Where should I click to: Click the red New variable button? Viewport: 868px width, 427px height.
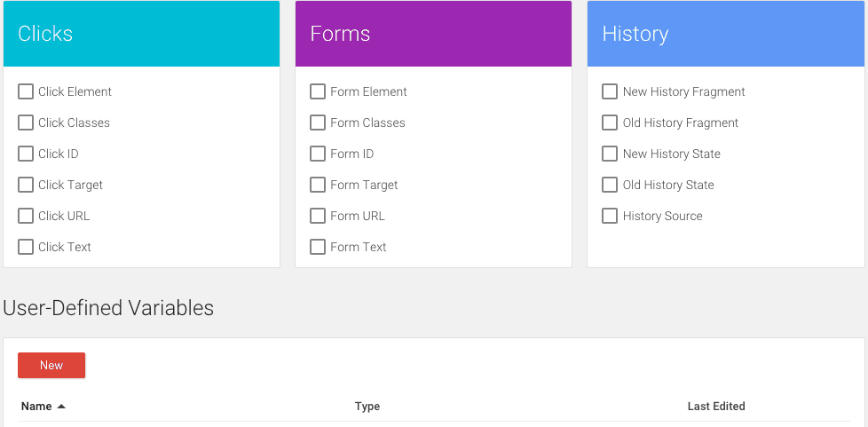click(51, 365)
